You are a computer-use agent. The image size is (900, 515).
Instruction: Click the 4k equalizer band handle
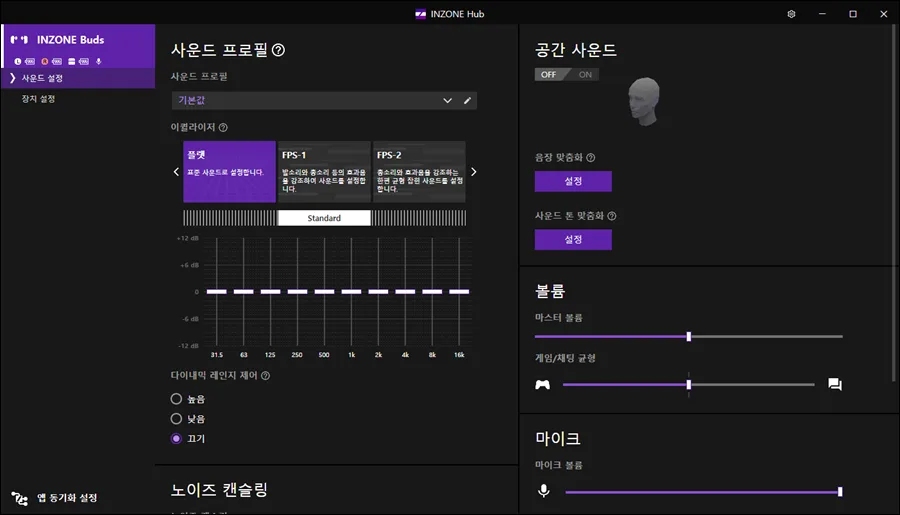coord(405,292)
